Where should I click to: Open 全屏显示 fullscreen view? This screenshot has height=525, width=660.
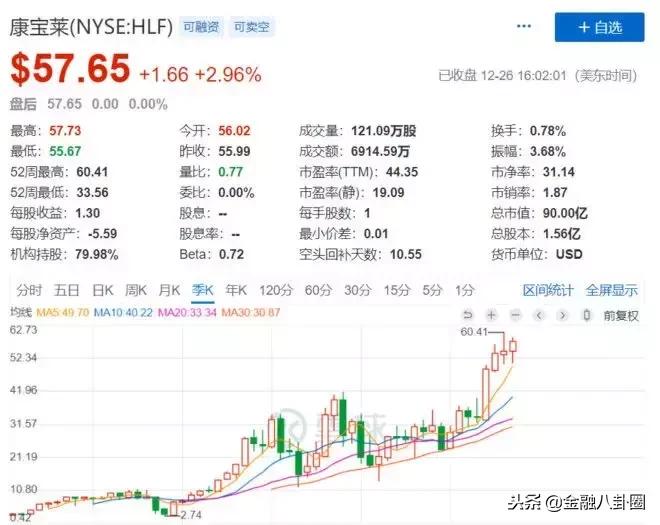pyautogui.click(x=612, y=290)
